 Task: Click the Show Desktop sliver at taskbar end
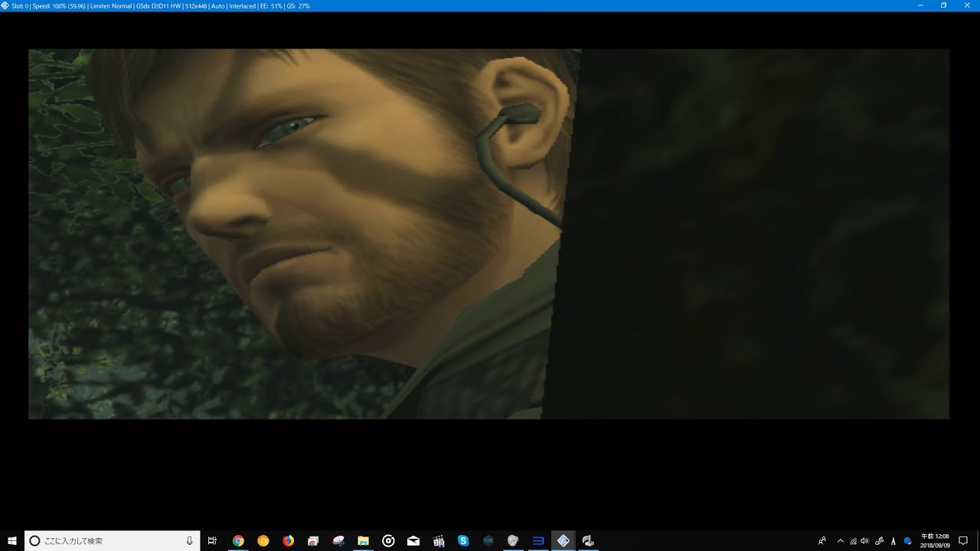[978, 541]
